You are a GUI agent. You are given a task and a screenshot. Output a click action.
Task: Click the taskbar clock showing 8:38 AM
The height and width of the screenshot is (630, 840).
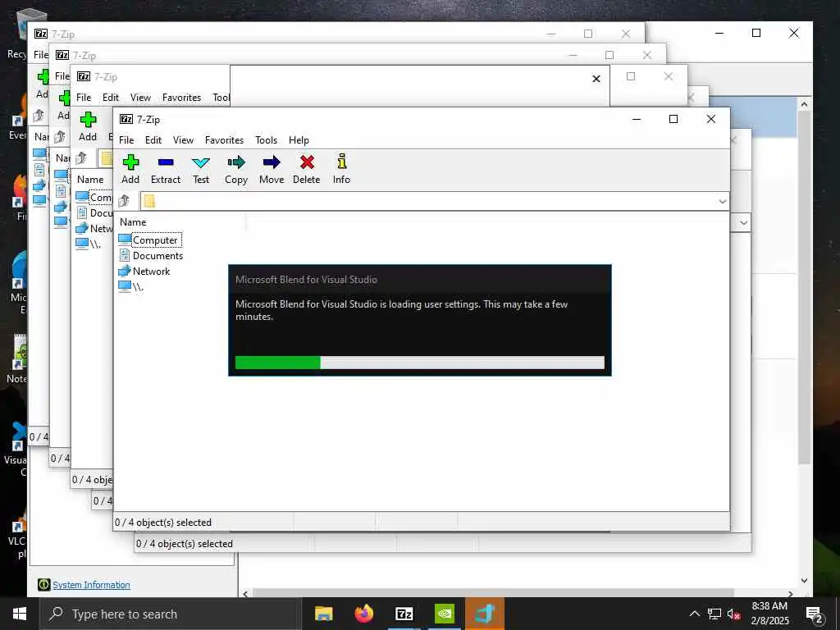(x=769, y=614)
